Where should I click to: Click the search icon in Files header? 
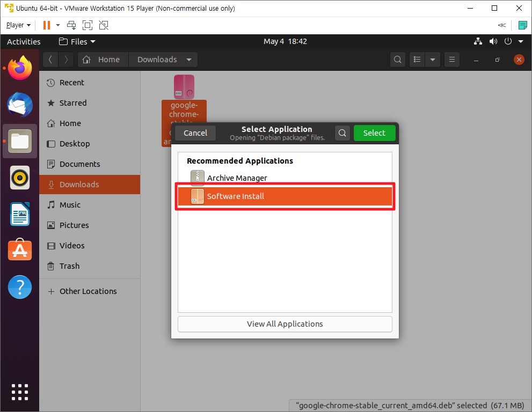pyautogui.click(x=398, y=60)
